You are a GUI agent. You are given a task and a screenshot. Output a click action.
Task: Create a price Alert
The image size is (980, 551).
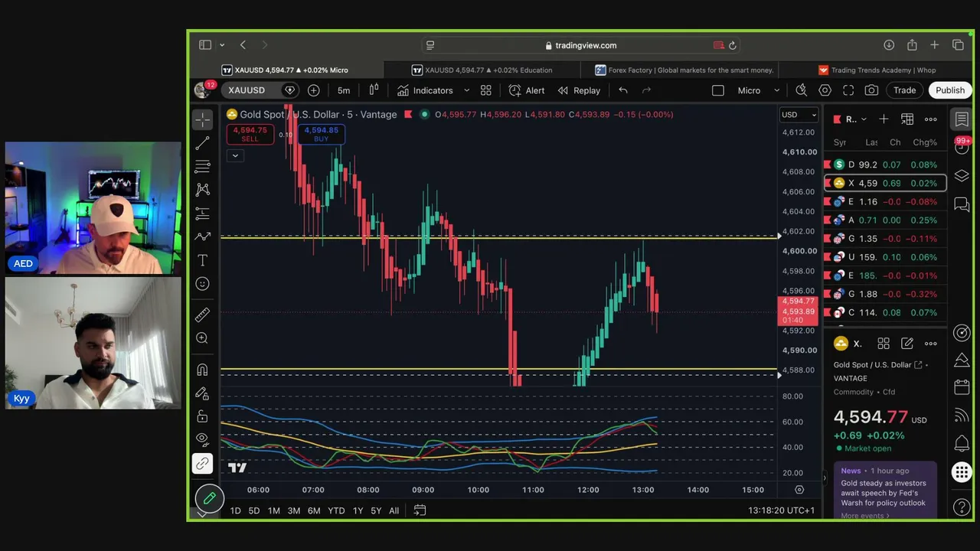[527, 90]
